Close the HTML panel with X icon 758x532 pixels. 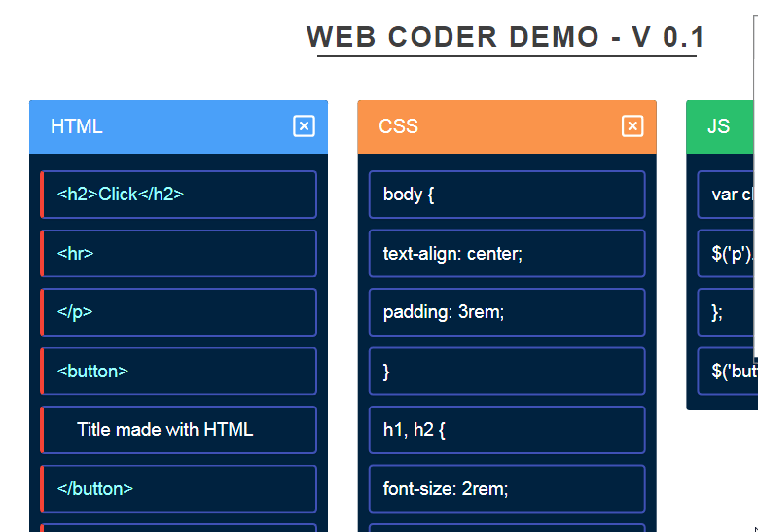tap(304, 126)
